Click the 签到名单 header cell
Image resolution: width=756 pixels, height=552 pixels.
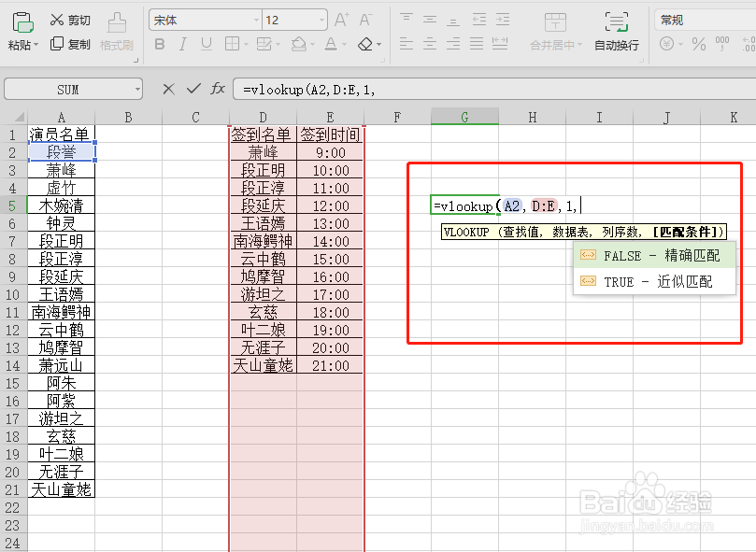click(263, 134)
